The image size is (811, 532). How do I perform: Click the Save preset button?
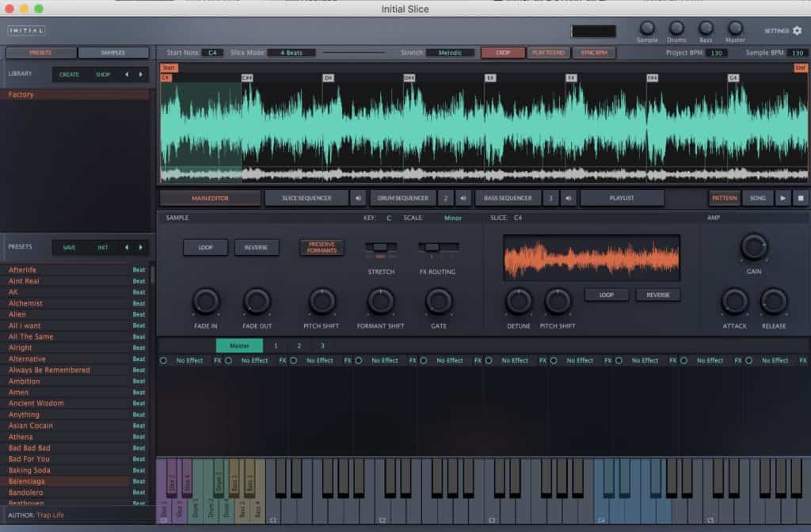click(x=70, y=248)
